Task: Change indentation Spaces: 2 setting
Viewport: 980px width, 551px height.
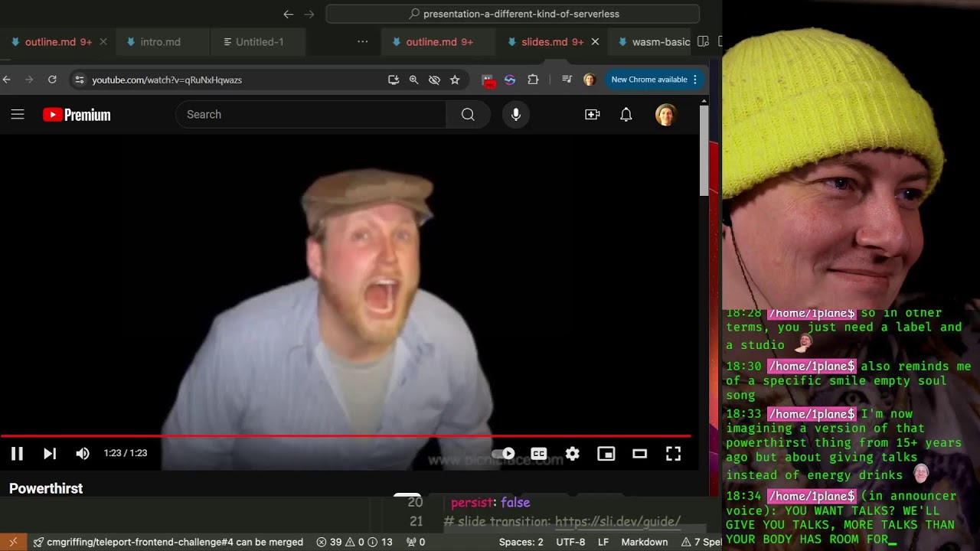Action: coord(521,542)
